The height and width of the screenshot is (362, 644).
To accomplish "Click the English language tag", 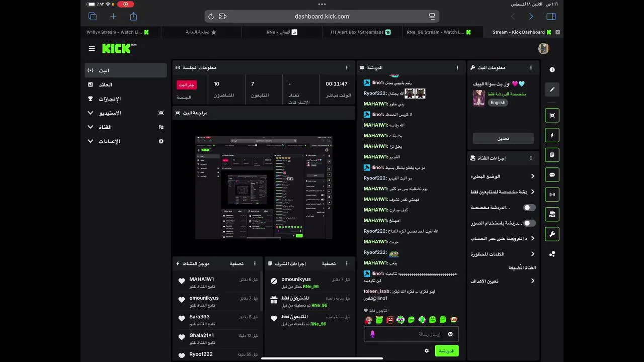I will click(498, 103).
